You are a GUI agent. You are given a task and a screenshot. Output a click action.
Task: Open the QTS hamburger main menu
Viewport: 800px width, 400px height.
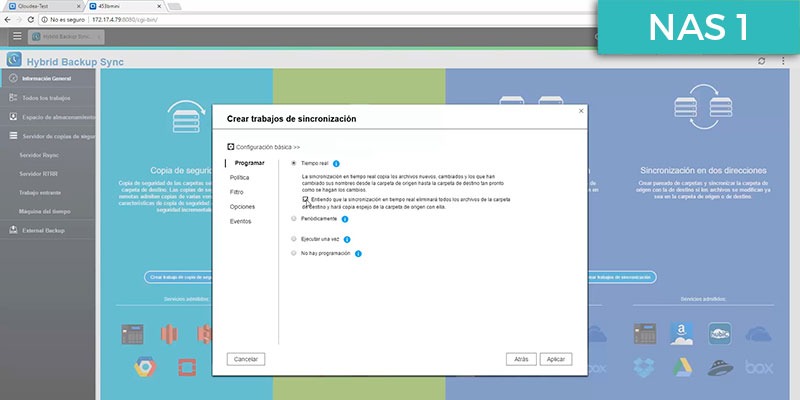17,36
